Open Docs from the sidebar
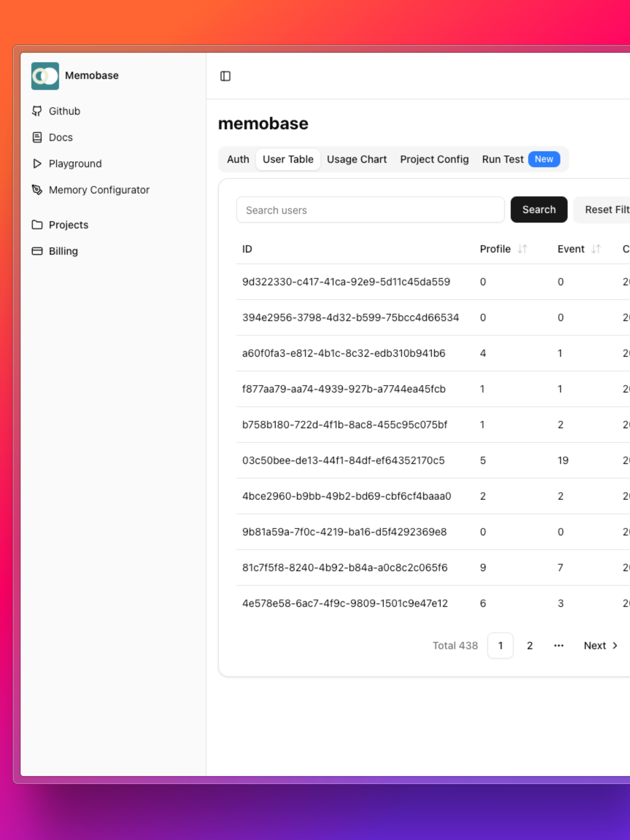The image size is (630, 840). coord(60,137)
